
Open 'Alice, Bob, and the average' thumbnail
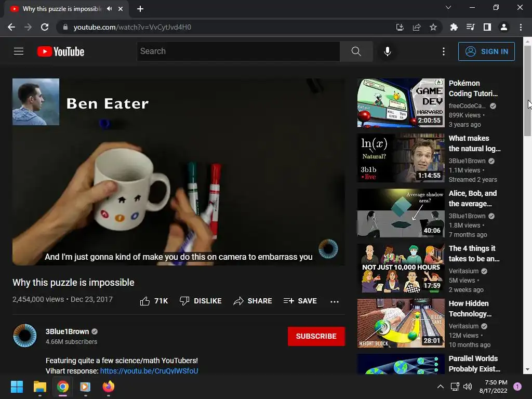(x=401, y=213)
